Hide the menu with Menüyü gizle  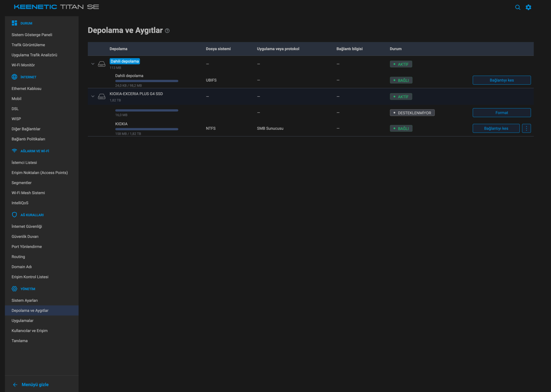point(31,384)
